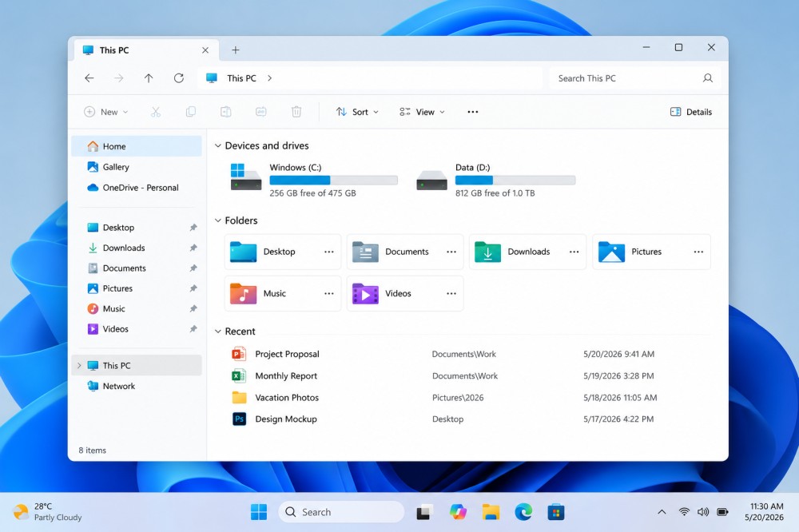
Task: Click the Paste icon in toolbar
Action: pyautogui.click(x=226, y=112)
